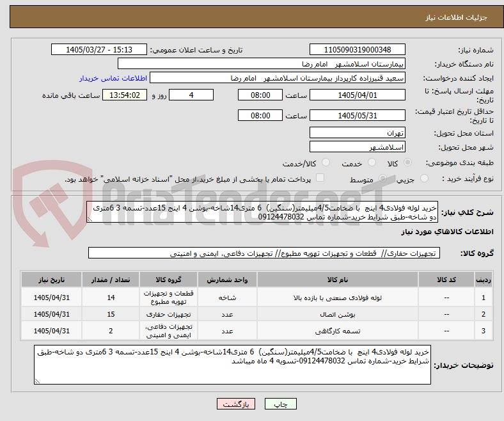Click the resize handle of need description box
The image size is (504, 421).
90,219
